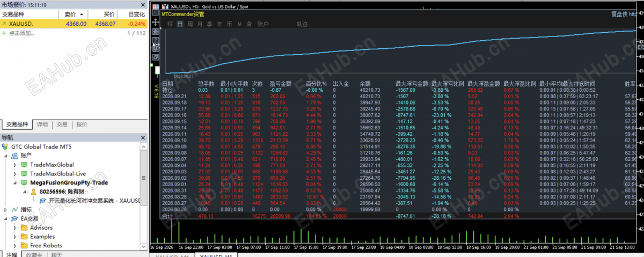
Task: Switch to the 详细 tab in Market Watch
Action: coord(43,124)
